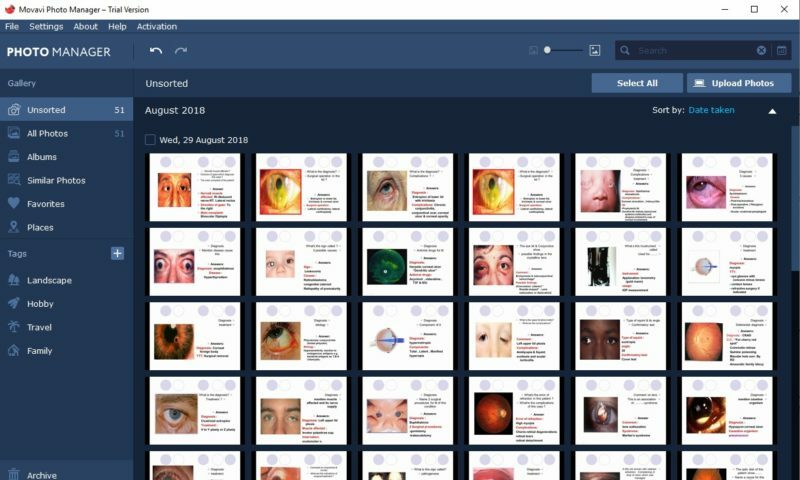800x480 pixels.
Task: Redo the last action
Action: [x=181, y=50]
